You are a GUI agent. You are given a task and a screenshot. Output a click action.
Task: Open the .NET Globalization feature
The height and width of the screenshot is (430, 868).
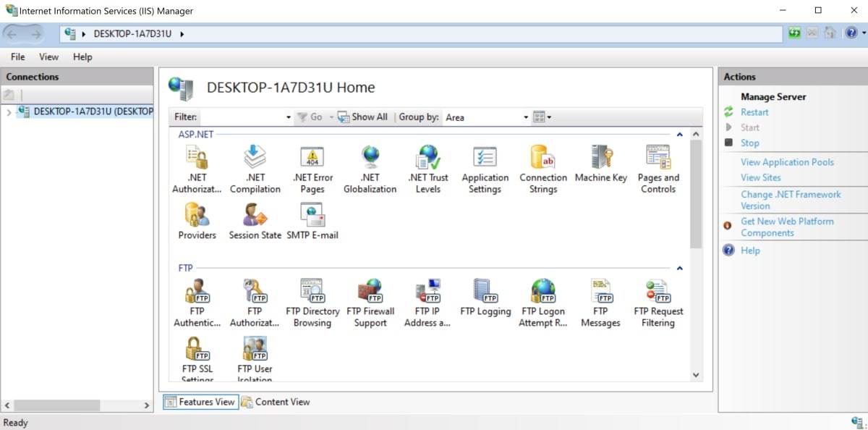370,169
